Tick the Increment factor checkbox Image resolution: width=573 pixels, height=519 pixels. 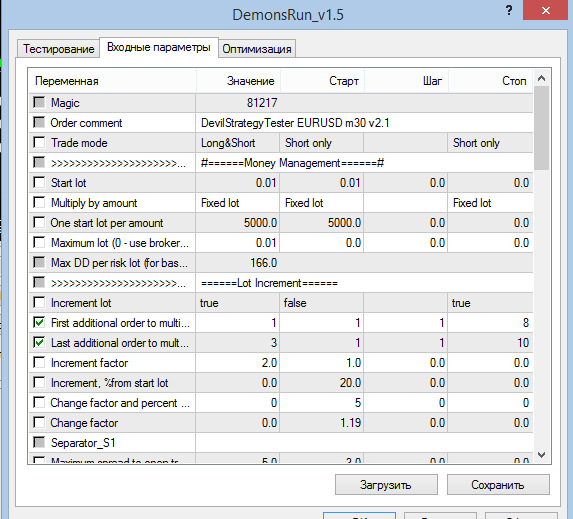coord(39,362)
